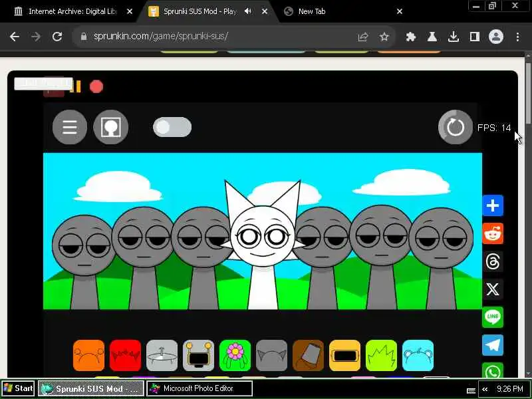Image resolution: width=532 pixels, height=399 pixels.
Task: Mute the Sprunki tab audio speaker icon
Action: (x=248, y=11)
